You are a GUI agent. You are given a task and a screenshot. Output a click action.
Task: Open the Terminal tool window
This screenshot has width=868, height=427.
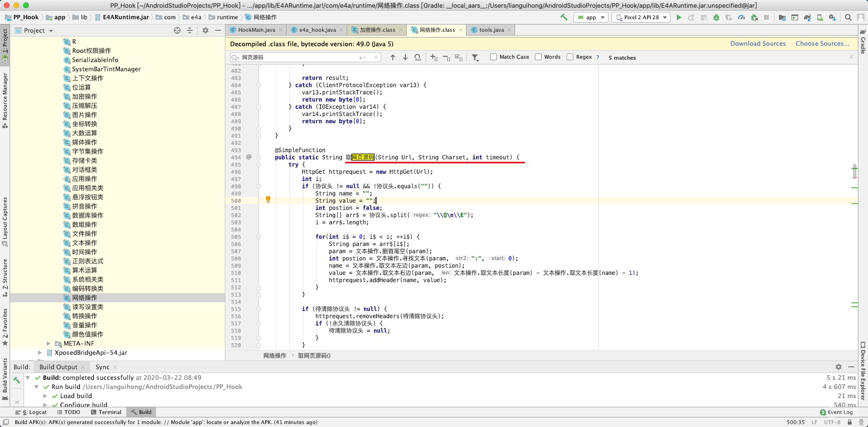click(x=106, y=412)
